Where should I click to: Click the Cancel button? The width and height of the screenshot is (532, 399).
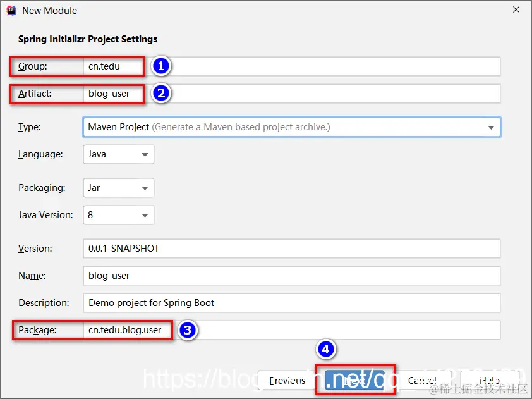(422, 380)
